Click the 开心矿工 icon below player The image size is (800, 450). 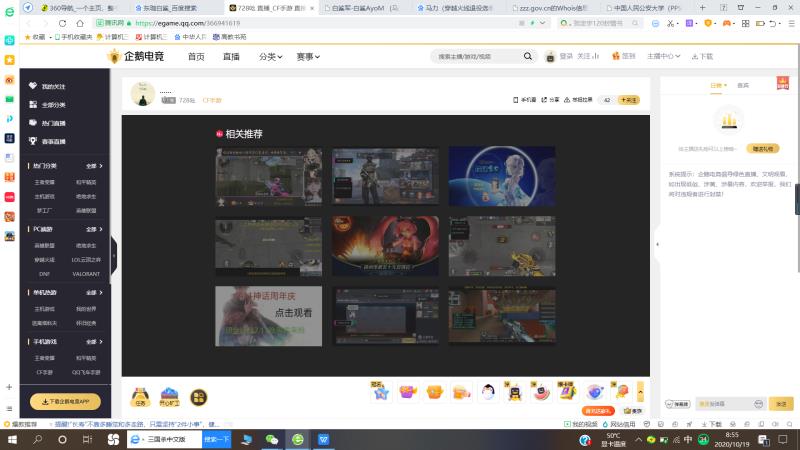[x=169, y=397]
